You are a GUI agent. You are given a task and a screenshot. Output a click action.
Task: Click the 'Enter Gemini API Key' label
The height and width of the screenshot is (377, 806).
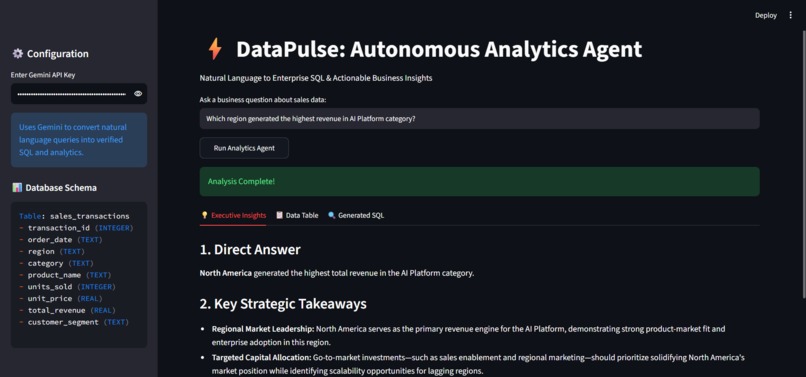click(43, 75)
